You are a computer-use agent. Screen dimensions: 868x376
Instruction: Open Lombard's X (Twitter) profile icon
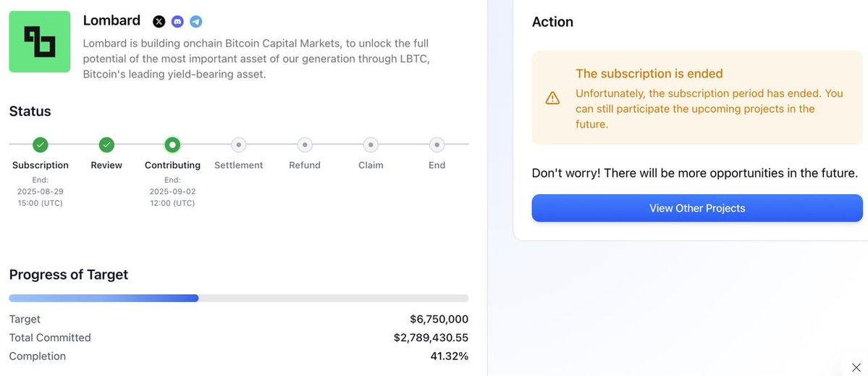pyautogui.click(x=159, y=22)
